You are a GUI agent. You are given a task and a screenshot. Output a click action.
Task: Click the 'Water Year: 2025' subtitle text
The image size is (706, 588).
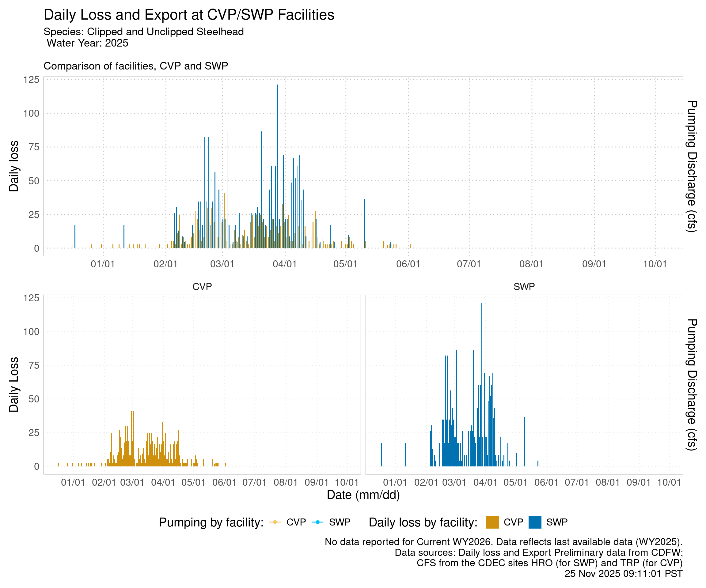(x=87, y=43)
